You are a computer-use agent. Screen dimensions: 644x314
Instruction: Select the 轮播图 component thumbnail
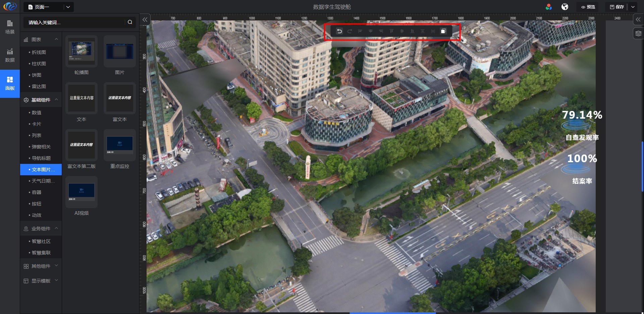tap(82, 51)
